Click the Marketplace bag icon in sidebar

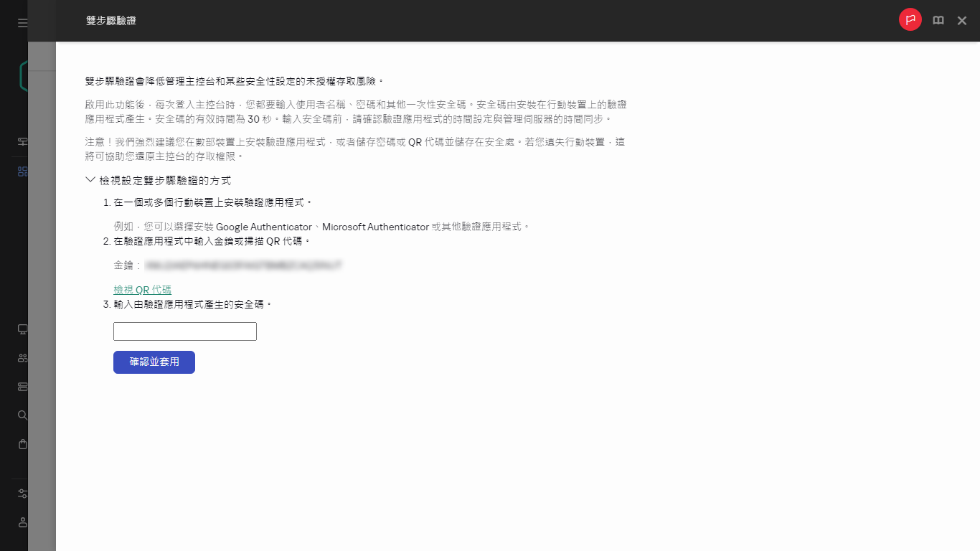(x=22, y=444)
